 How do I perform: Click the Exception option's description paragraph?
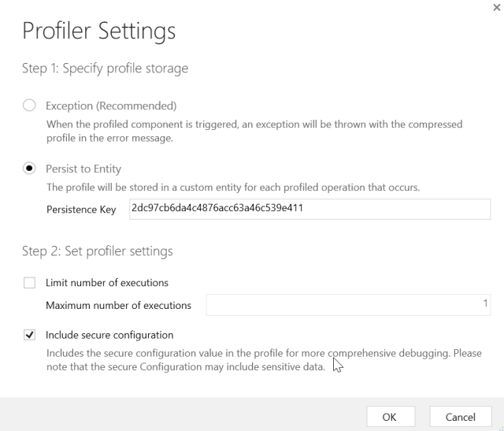[254, 131]
